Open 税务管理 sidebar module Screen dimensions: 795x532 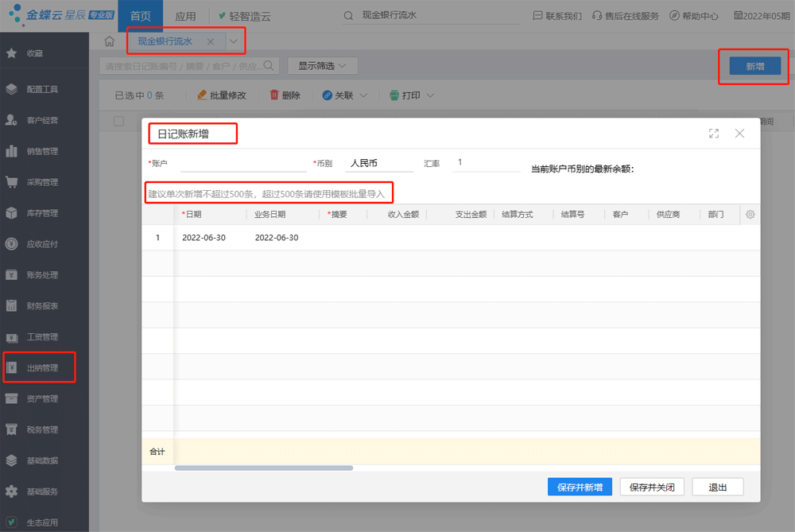pos(33,429)
